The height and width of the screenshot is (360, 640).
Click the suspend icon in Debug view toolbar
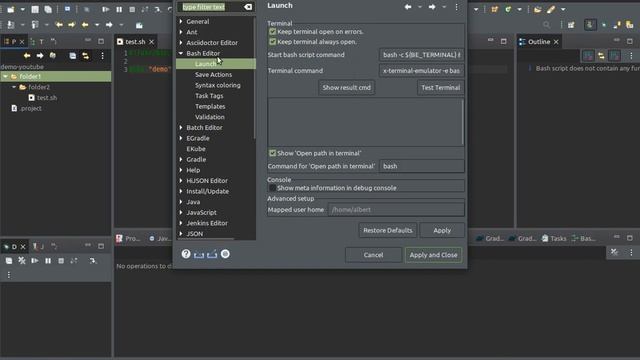point(48,260)
